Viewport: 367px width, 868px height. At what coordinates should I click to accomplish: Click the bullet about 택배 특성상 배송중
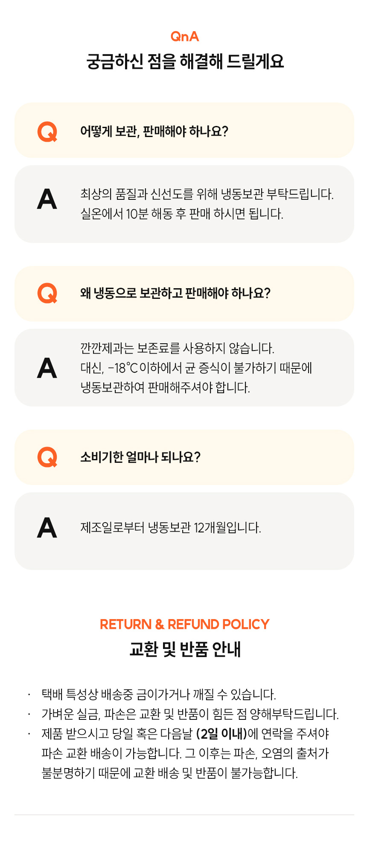point(159,694)
